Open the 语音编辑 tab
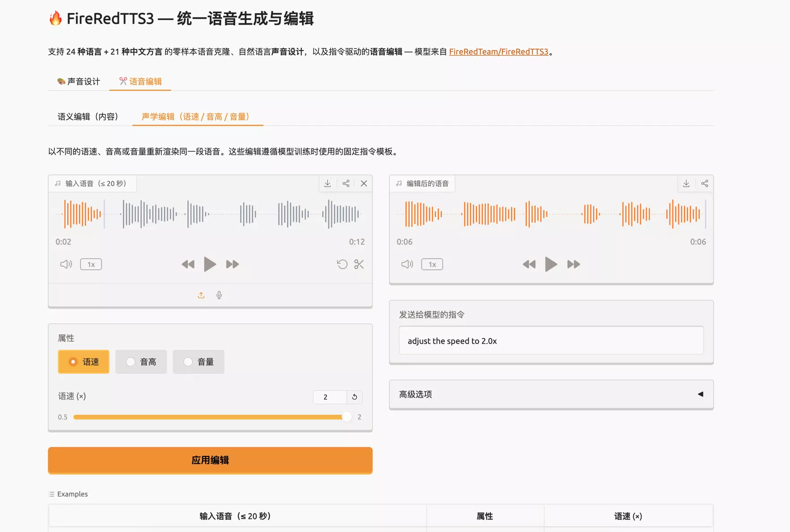 (x=140, y=81)
